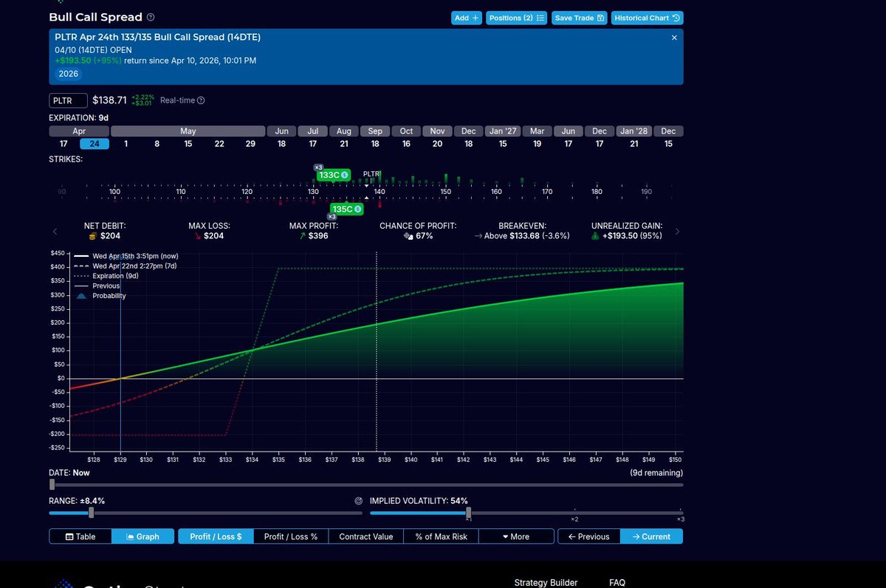This screenshot has width=886, height=588.
Task: Open the FAQ footer link
Action: [617, 583]
